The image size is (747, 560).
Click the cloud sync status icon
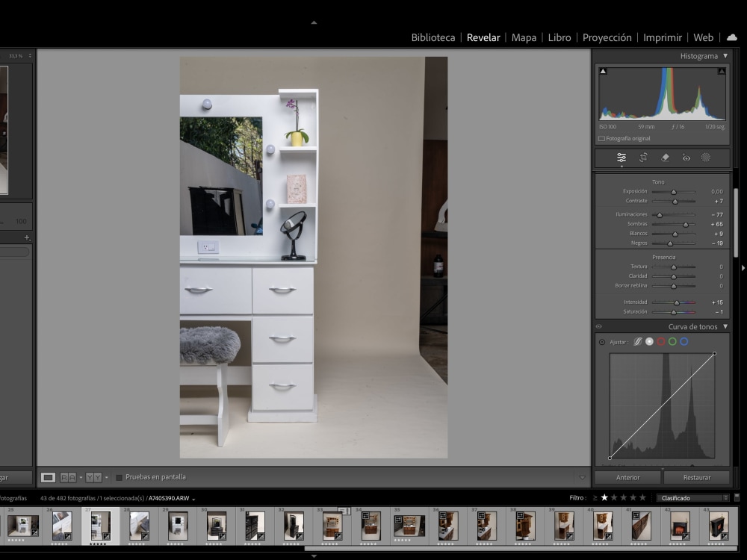pyautogui.click(x=732, y=37)
